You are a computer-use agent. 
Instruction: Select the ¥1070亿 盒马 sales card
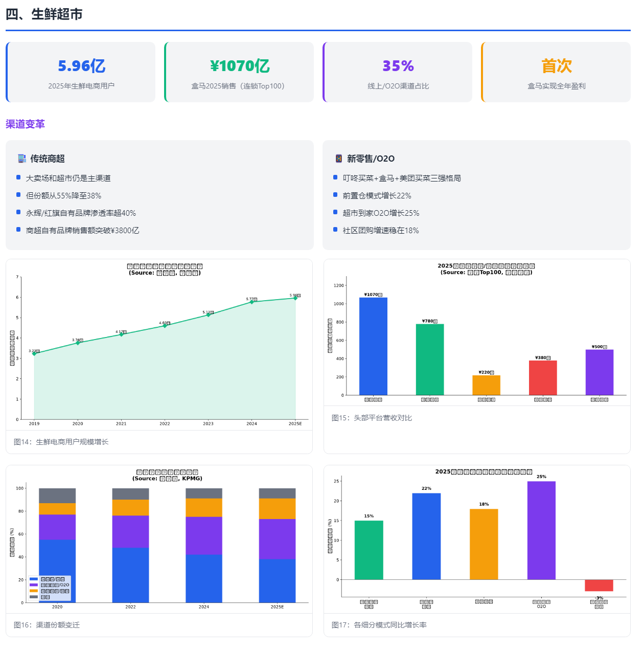pyautogui.click(x=239, y=72)
